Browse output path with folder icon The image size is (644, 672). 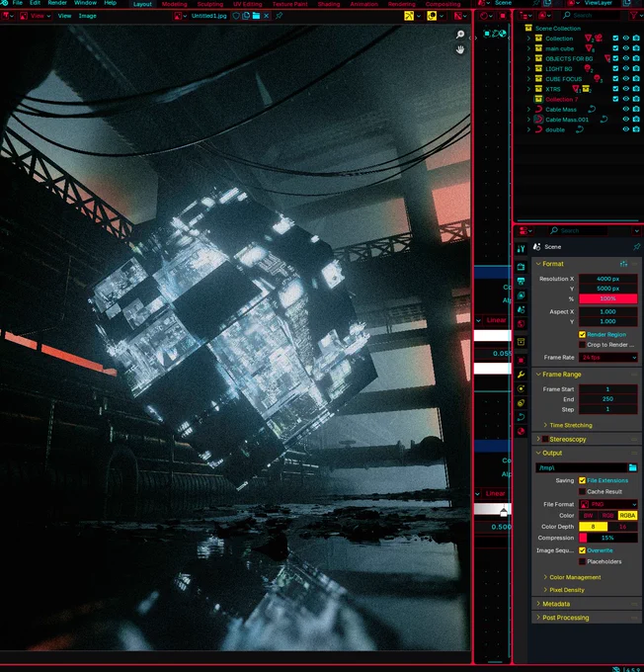click(633, 467)
